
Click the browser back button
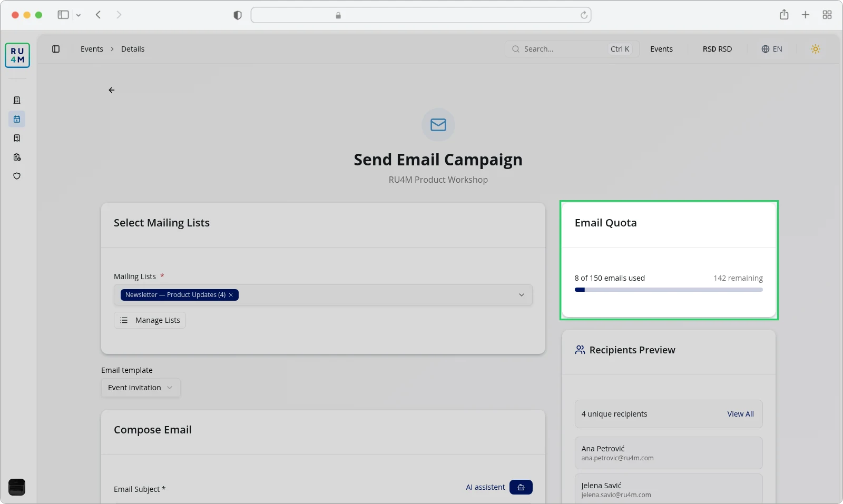(x=99, y=15)
